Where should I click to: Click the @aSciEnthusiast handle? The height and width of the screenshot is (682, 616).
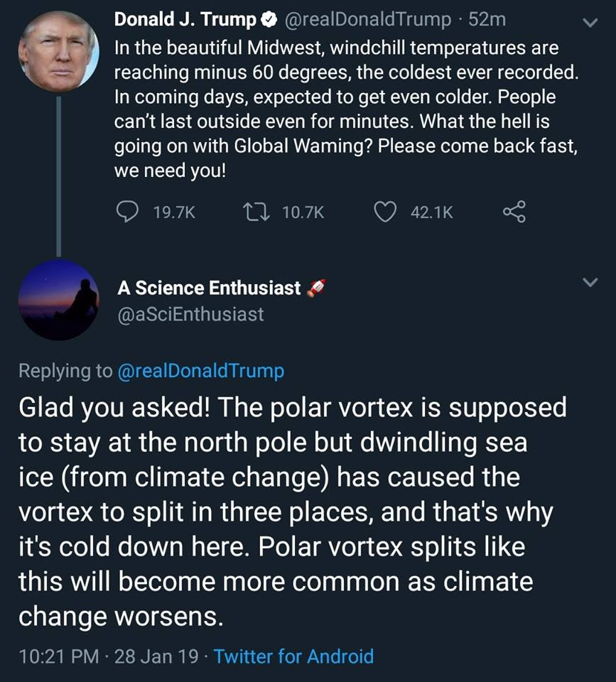click(x=190, y=315)
